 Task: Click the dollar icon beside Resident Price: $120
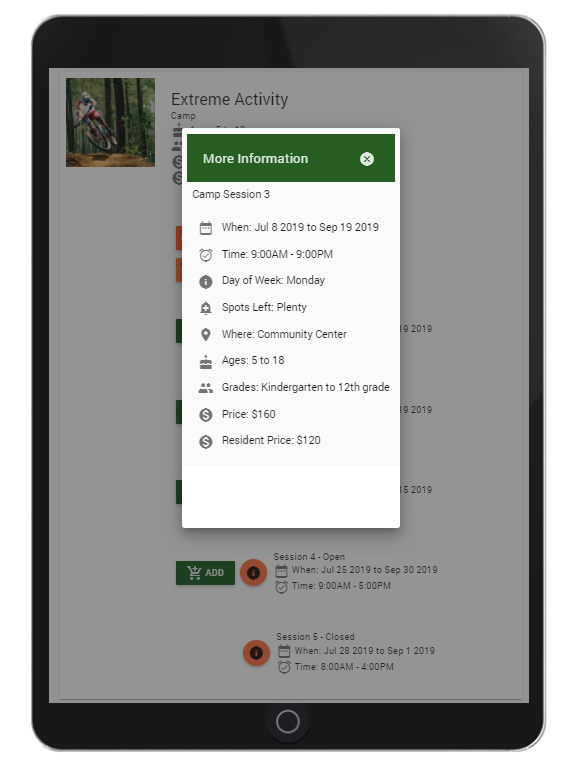[206, 441]
